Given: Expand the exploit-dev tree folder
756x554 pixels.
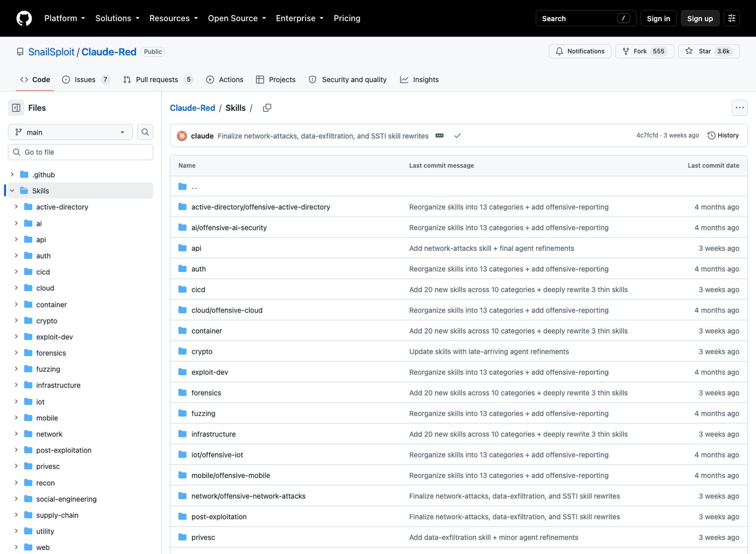Looking at the screenshot, I should pos(16,336).
